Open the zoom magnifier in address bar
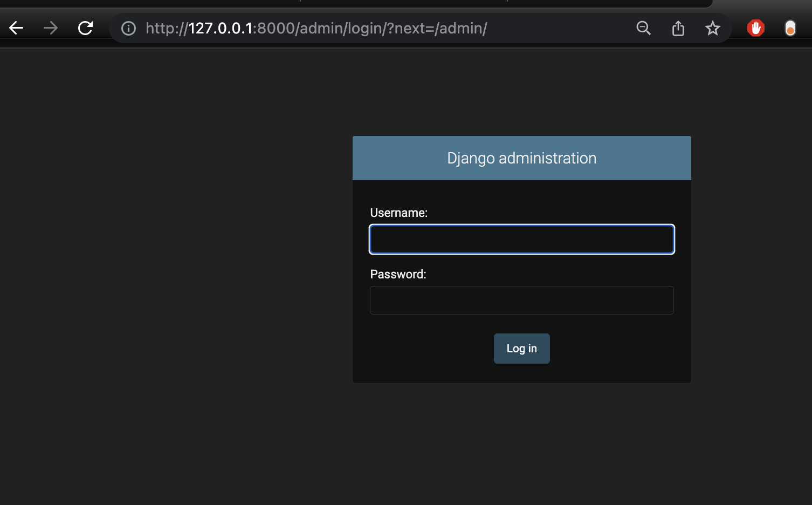This screenshot has height=505, width=812. (x=643, y=28)
